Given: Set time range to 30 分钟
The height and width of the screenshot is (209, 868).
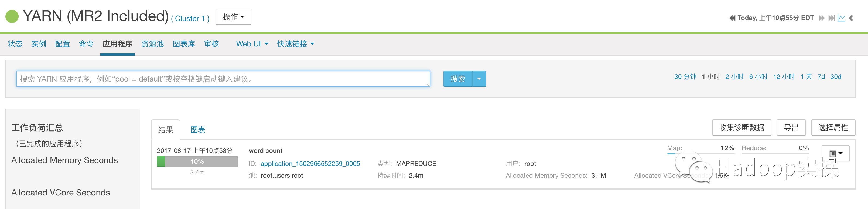Looking at the screenshot, I should [x=685, y=76].
